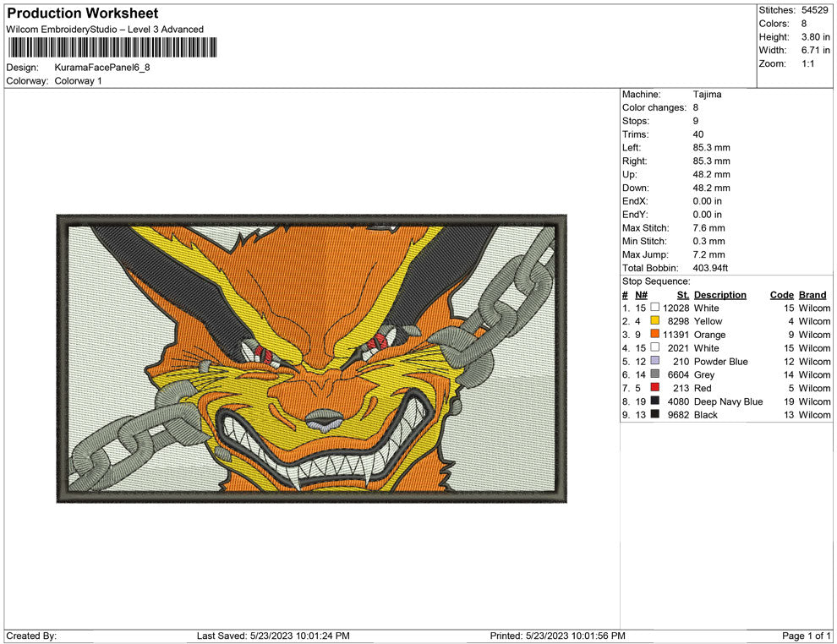
Task: Click the Min Stitch value 0.3 mm
Action: [x=708, y=241]
